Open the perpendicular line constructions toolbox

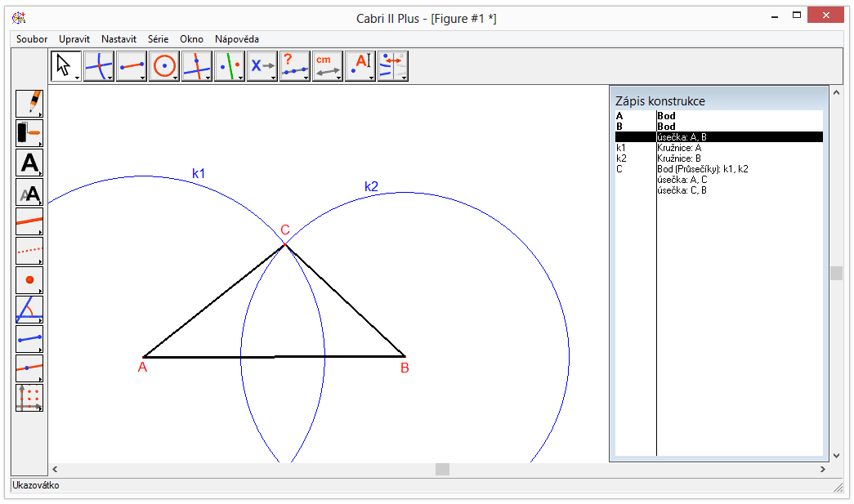click(x=197, y=66)
